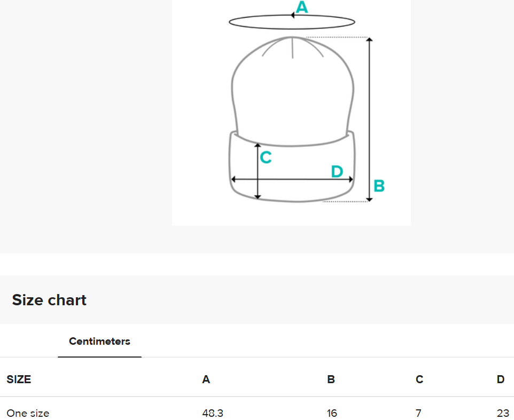Click the teal D label on the cuff

[x=337, y=171]
